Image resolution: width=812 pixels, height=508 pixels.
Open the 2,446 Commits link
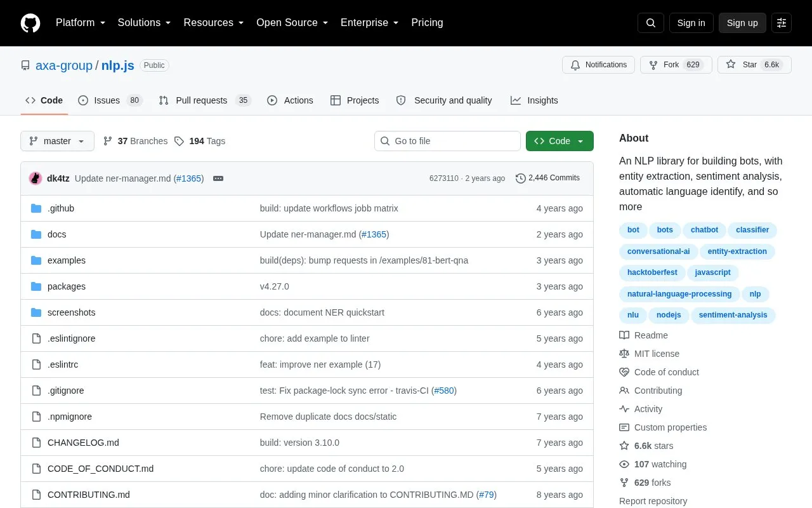(548, 178)
